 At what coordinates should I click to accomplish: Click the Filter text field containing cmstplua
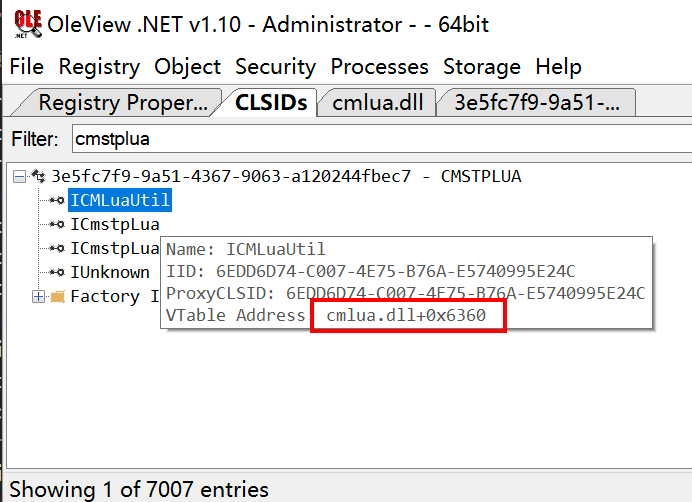point(382,139)
